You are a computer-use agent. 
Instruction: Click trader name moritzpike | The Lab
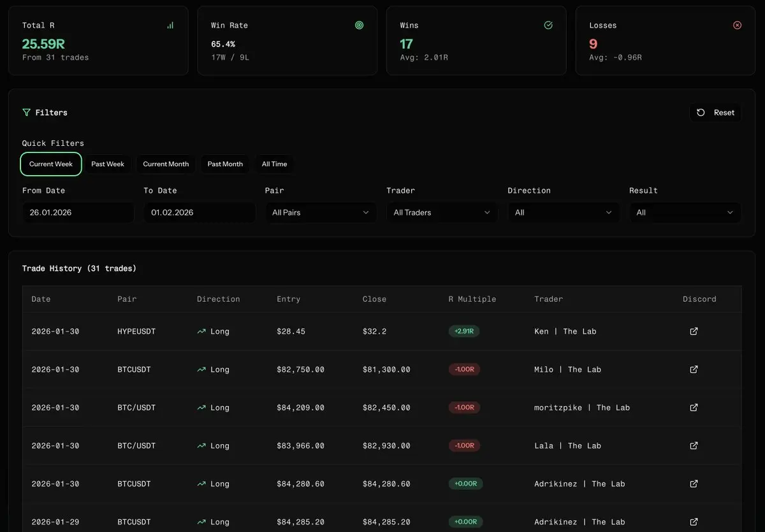click(582, 408)
